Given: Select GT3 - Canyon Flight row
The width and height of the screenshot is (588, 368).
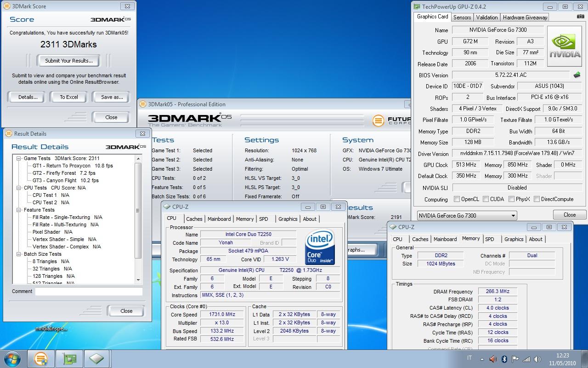Looking at the screenshot, I should click(66, 180).
